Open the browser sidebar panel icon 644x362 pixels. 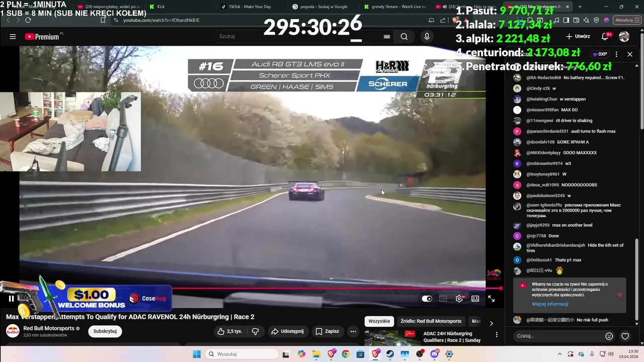[566, 20]
